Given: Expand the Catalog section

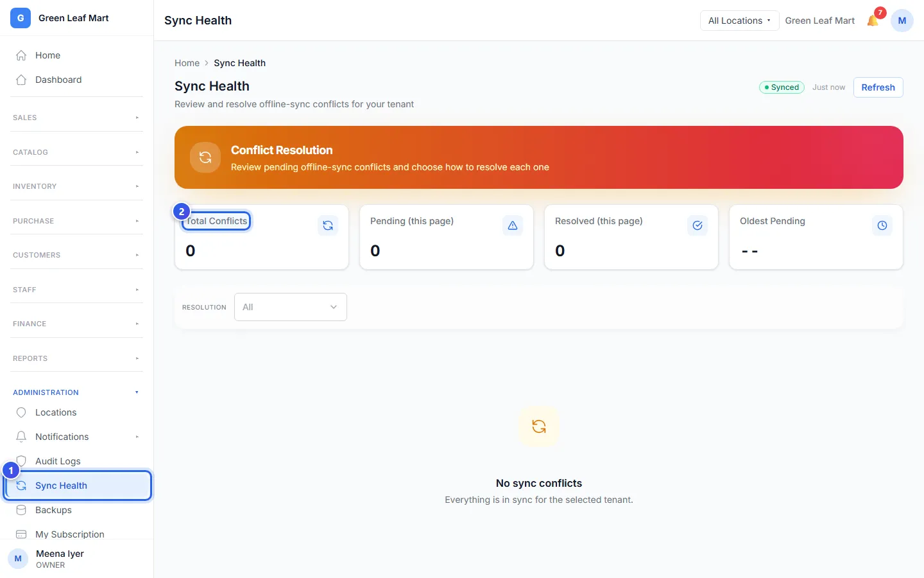Looking at the screenshot, I should 77,152.
